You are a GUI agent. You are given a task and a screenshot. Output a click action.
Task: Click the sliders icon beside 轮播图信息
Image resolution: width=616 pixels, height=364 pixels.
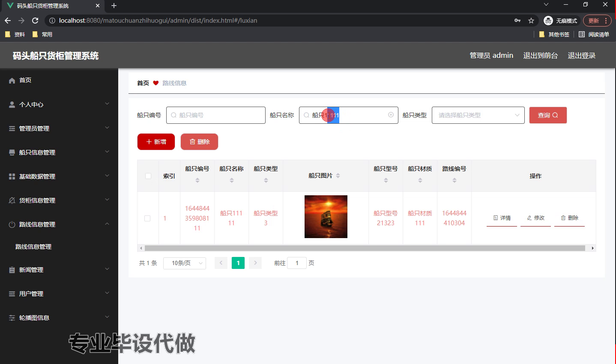coord(12,318)
